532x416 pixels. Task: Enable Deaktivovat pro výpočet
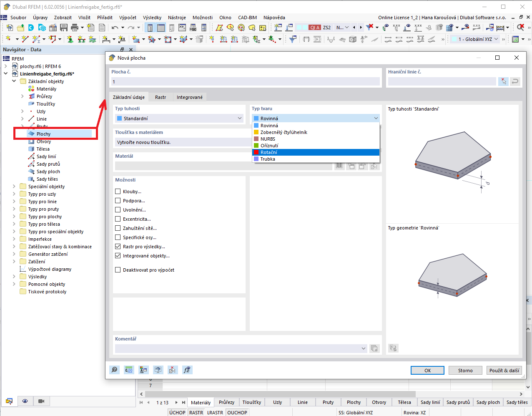118,270
